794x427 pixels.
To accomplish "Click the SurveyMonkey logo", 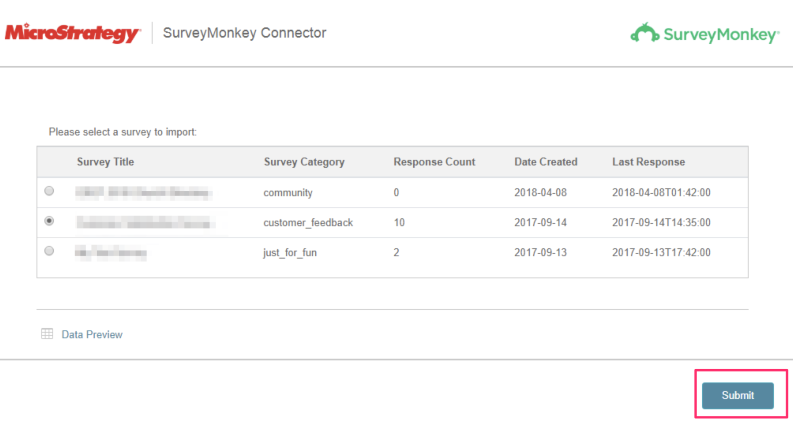I will pos(704,34).
